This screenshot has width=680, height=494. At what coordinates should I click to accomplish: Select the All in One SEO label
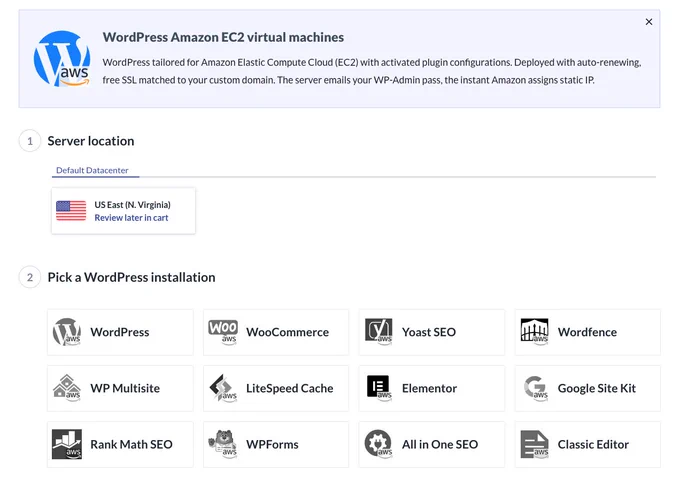click(440, 445)
